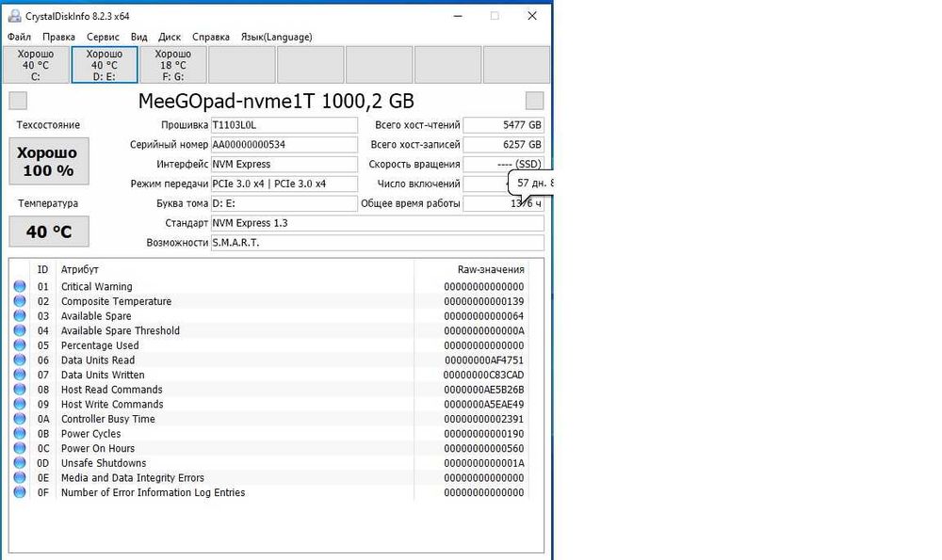Click raw value 0000000AE5B26B

pyautogui.click(x=484, y=390)
